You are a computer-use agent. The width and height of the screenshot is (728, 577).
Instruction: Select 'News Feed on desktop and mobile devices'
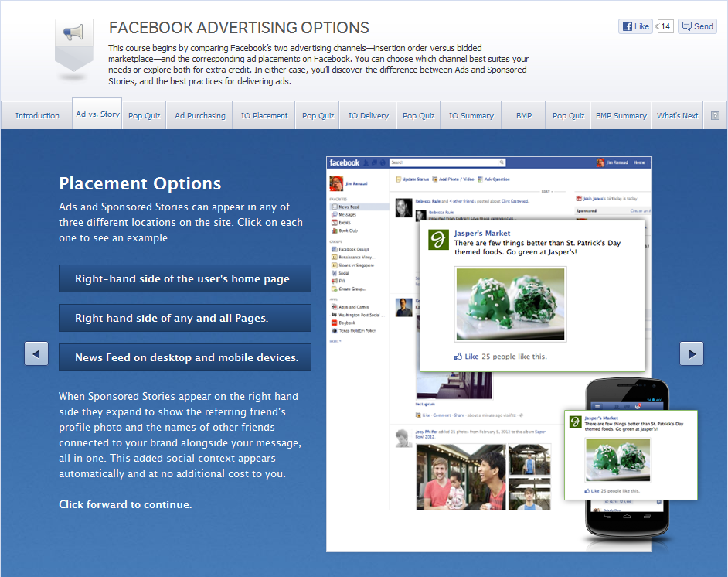(185, 357)
